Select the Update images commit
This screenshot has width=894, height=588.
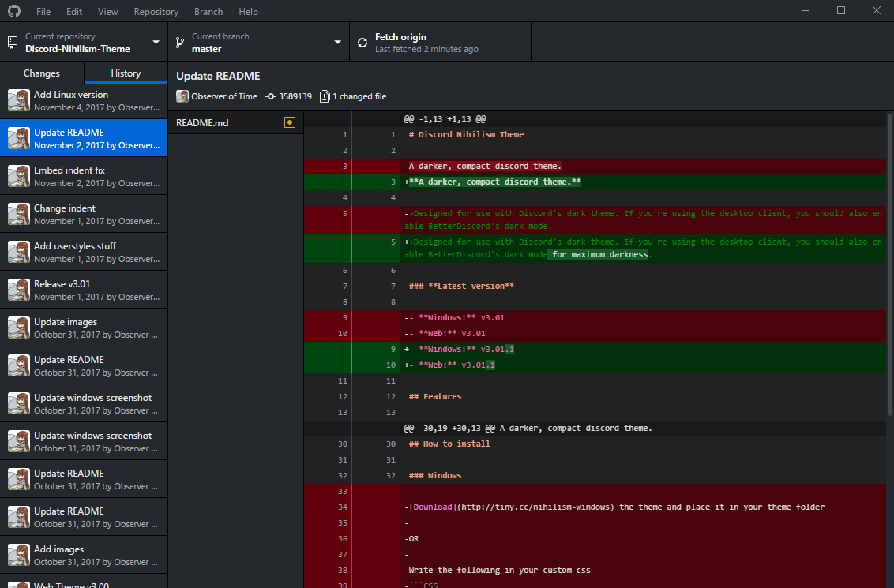point(84,328)
